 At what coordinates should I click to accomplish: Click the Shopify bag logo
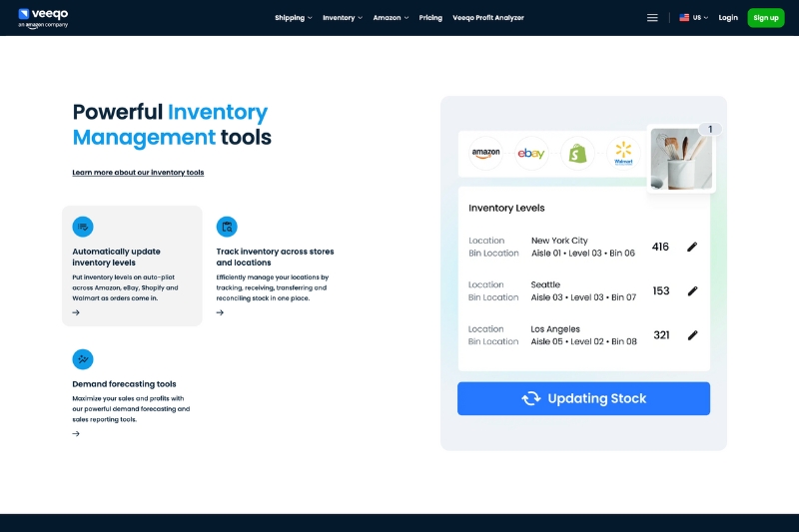(577, 153)
